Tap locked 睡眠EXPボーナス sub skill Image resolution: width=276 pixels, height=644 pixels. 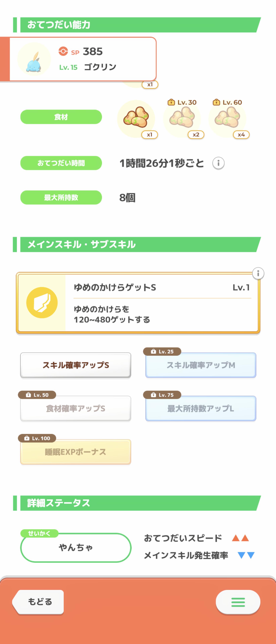(76, 452)
